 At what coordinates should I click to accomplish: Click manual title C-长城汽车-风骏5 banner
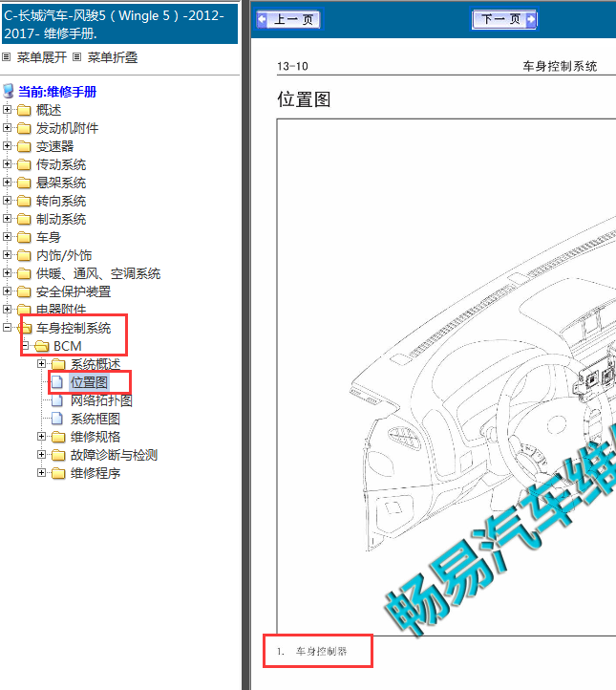pos(119,24)
